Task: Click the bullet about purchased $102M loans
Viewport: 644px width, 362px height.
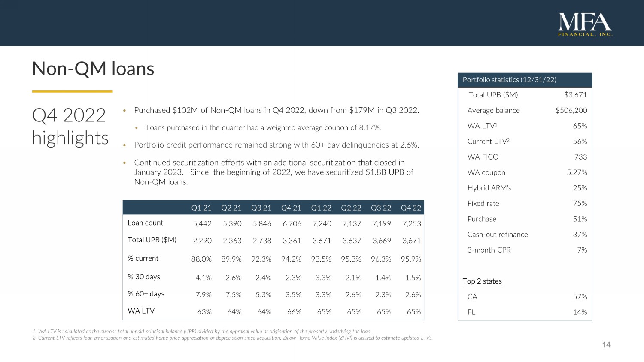Action: 276,110
